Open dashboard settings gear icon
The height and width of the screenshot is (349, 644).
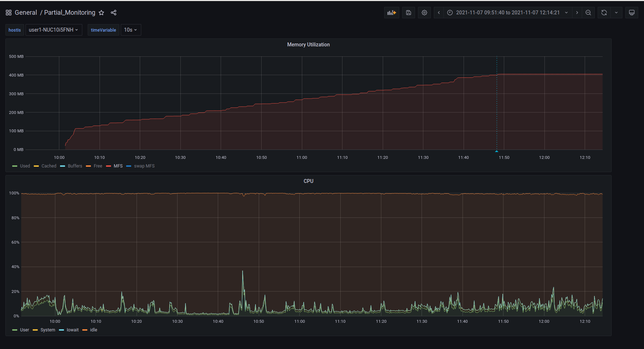point(424,13)
